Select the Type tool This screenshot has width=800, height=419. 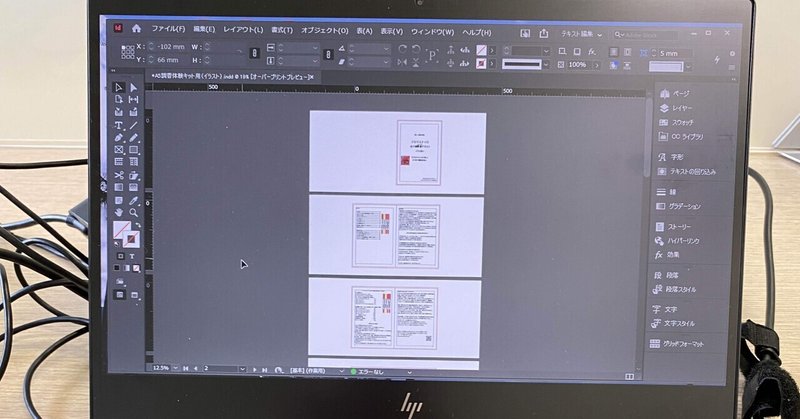coord(118,125)
